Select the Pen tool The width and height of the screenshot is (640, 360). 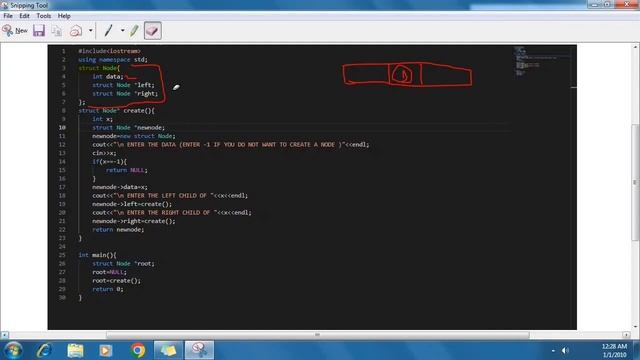tap(108, 31)
